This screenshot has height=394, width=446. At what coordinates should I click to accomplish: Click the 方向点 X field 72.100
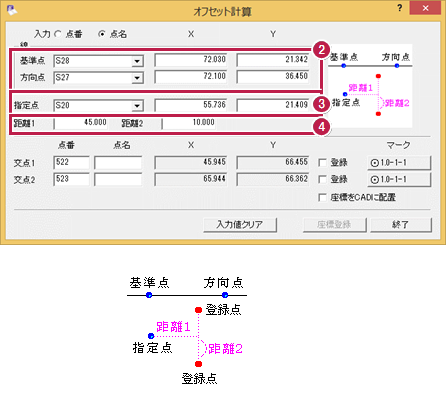191,77
